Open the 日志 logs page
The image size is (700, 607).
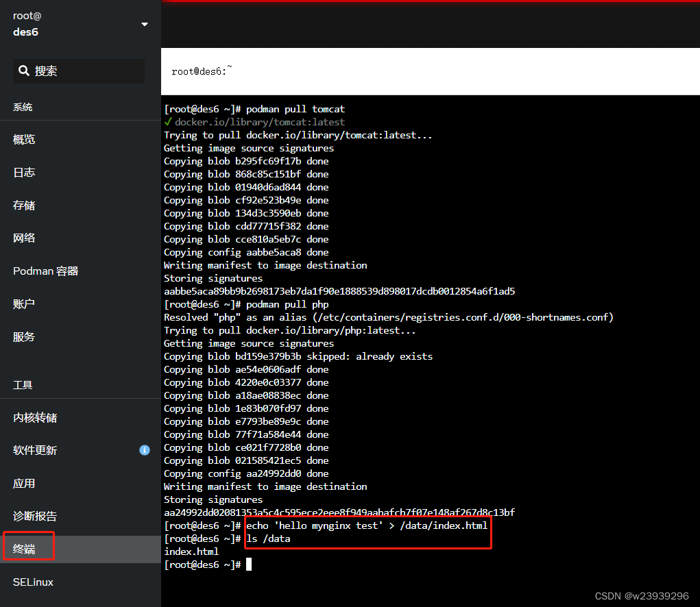24,172
